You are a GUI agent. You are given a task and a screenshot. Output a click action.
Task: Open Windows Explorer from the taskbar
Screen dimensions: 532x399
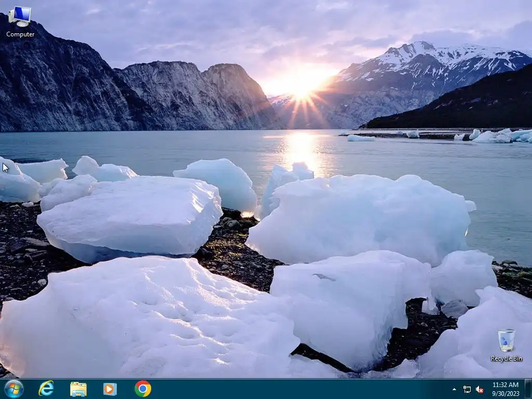click(x=78, y=389)
